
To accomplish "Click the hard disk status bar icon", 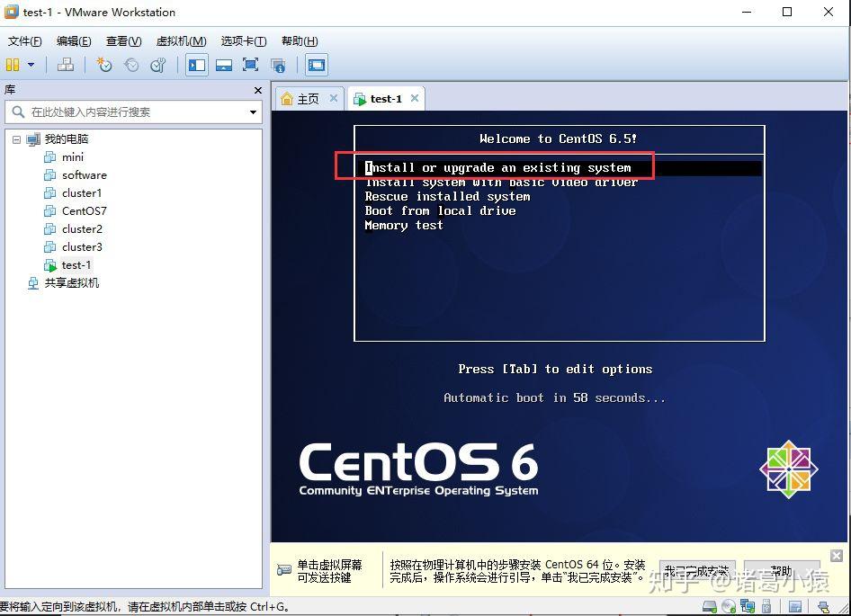I will (710, 603).
